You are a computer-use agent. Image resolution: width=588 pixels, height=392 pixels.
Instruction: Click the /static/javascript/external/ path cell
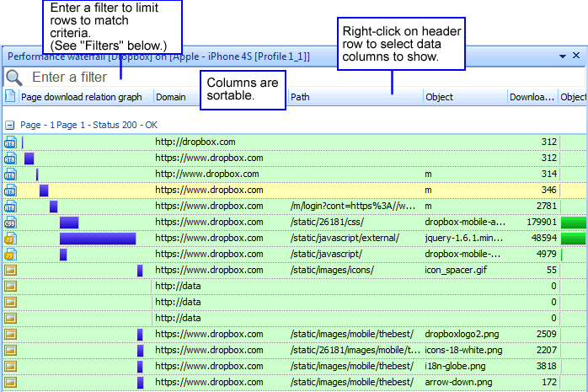(x=345, y=238)
